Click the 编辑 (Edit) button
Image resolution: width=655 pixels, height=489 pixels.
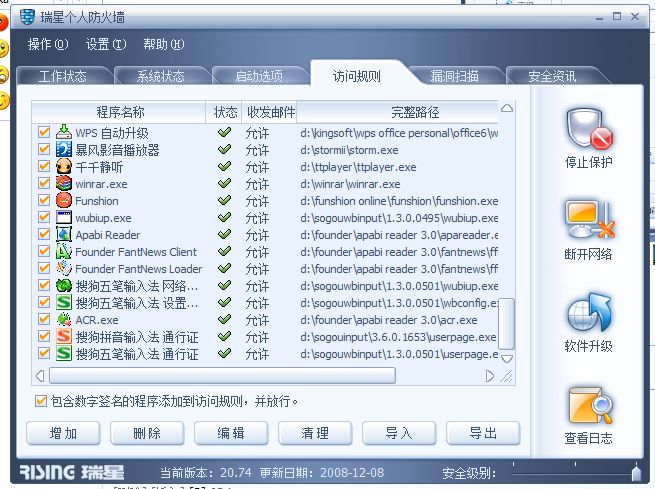(231, 433)
